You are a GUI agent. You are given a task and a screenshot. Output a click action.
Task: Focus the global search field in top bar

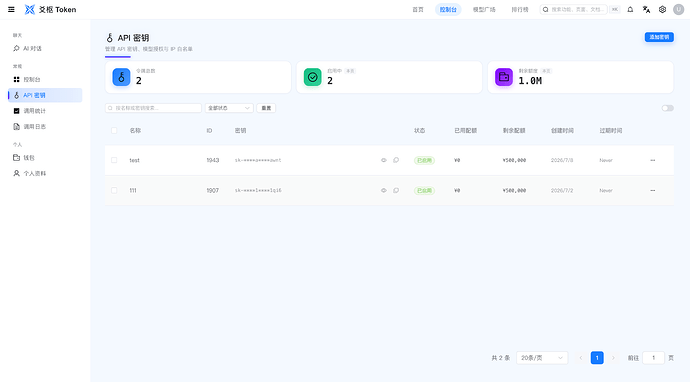573,9
